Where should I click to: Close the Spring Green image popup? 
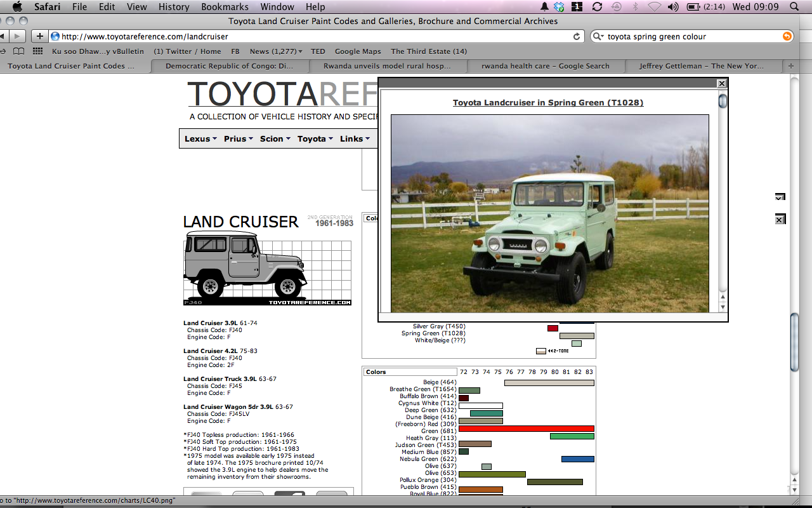[x=721, y=83]
